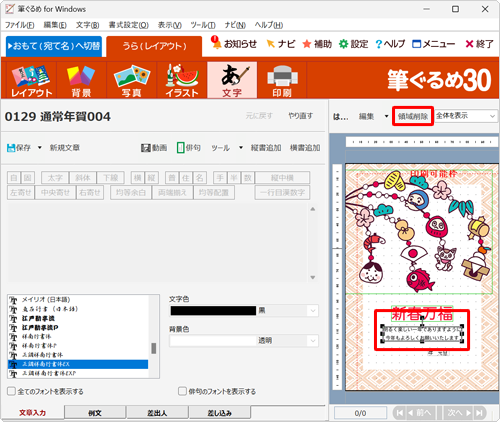Click 横書追加 button
This screenshot has height=422, width=500.
305,148
